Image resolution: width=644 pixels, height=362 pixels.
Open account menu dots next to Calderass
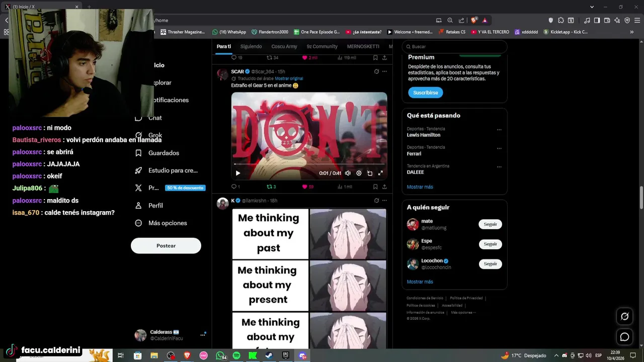coord(203,334)
